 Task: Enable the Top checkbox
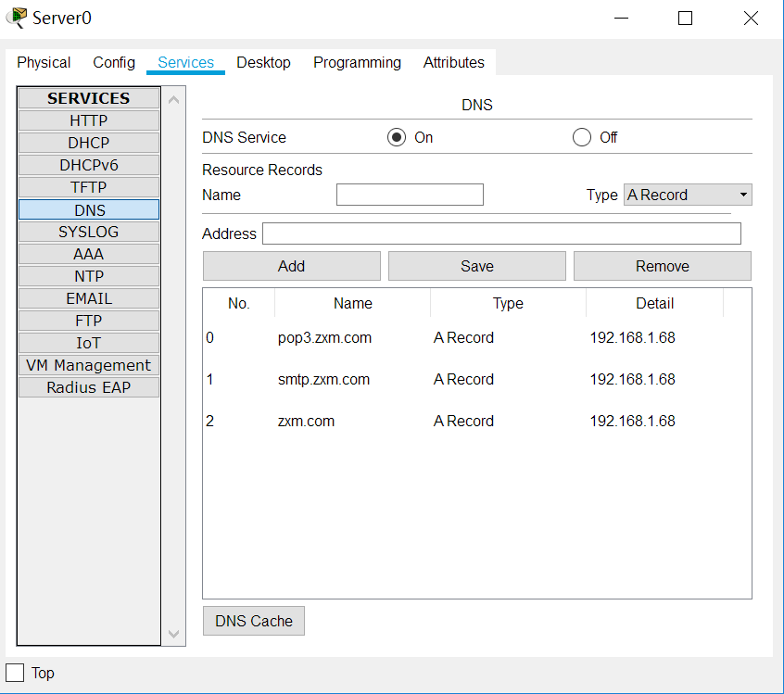point(15,673)
